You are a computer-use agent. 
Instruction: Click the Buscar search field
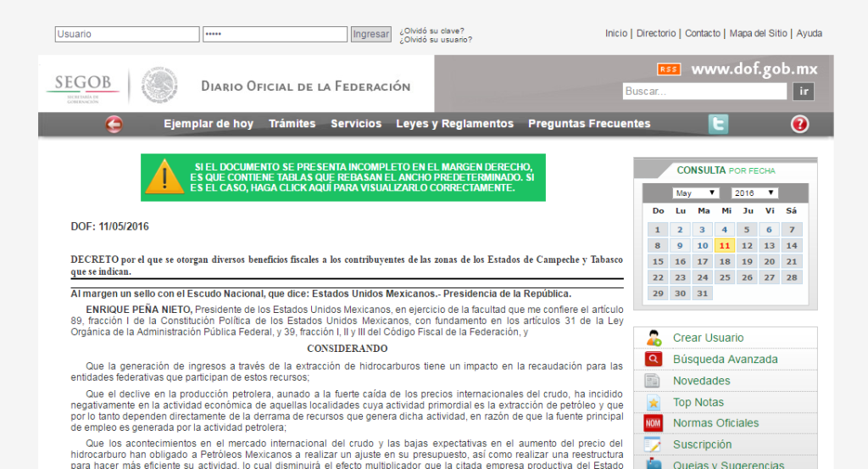pos(704,92)
